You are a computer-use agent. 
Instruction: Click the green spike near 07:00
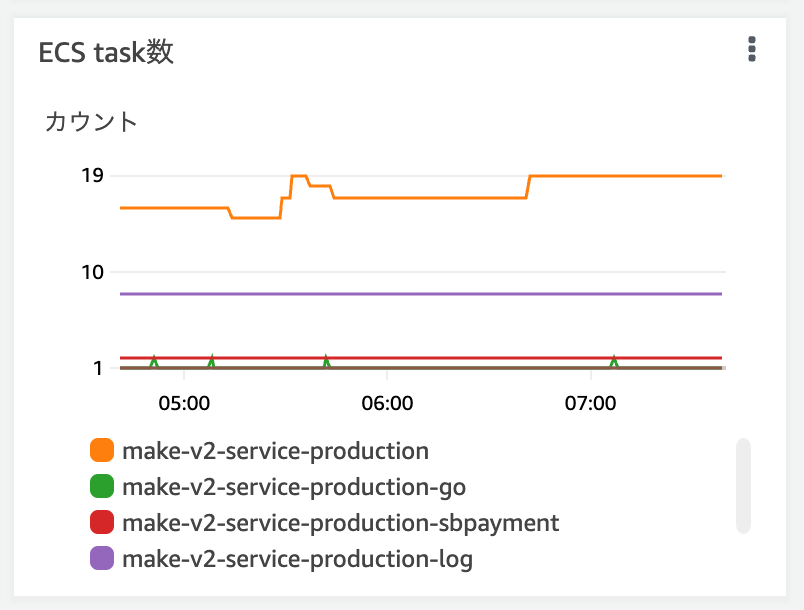(614, 361)
